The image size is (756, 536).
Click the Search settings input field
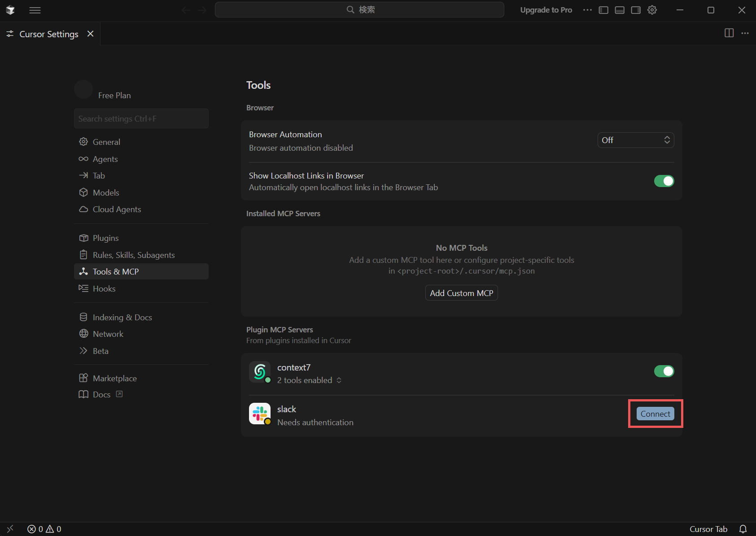[x=141, y=118]
